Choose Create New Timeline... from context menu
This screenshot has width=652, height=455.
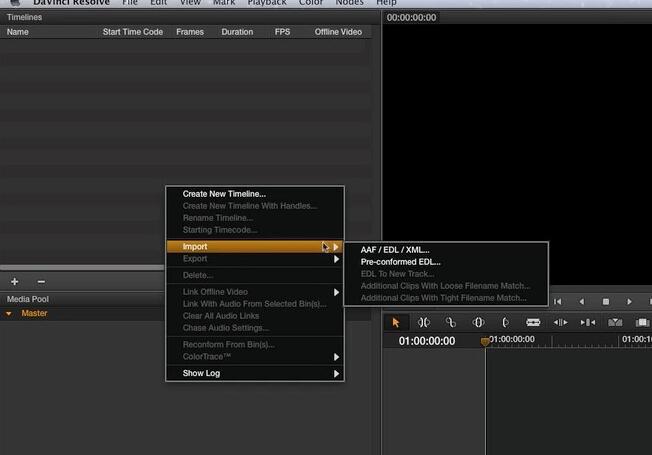(224, 194)
